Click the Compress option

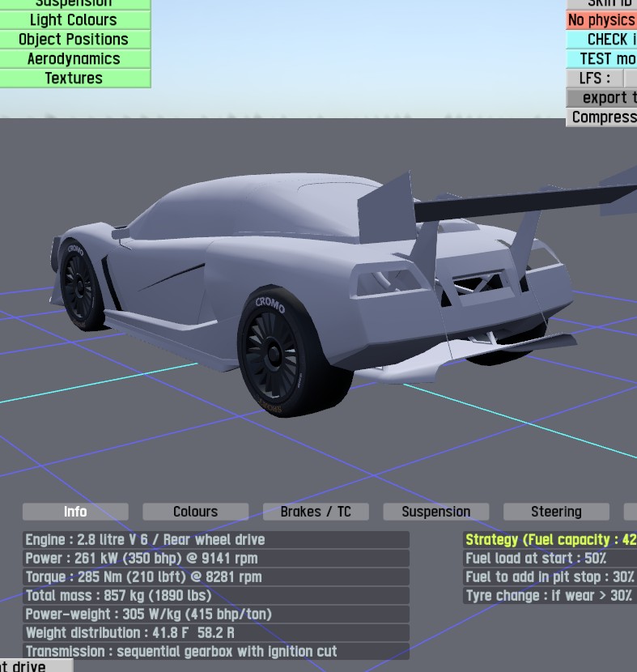[601, 117]
